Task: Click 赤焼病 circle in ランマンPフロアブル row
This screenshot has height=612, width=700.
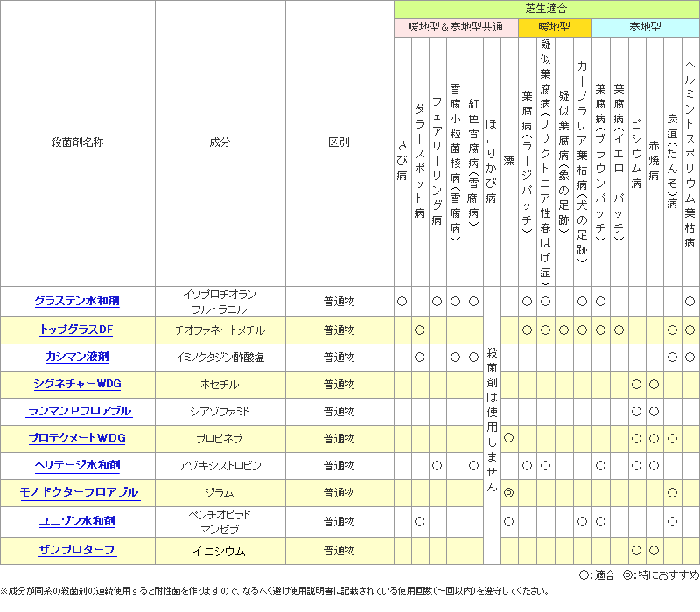Action: pyautogui.click(x=654, y=412)
